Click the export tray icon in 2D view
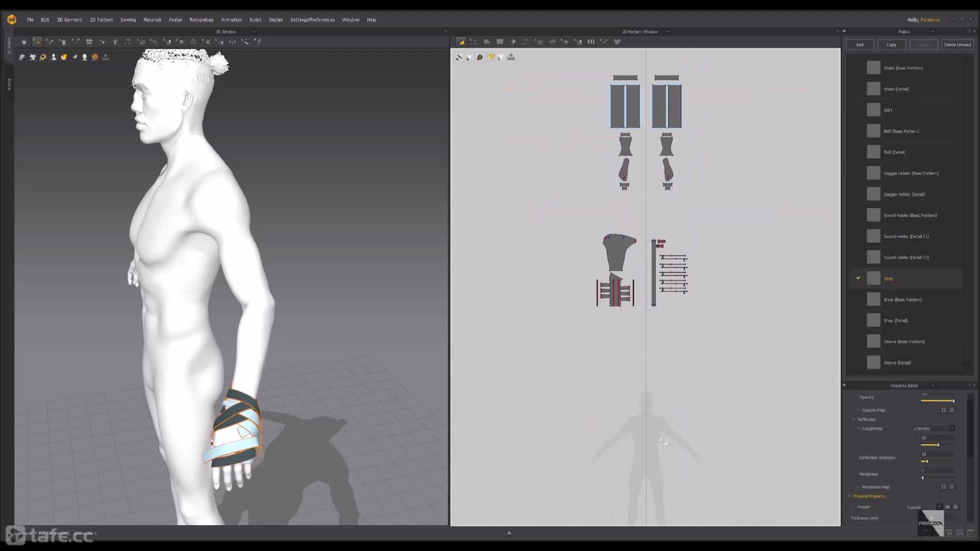The image size is (980, 551). (511, 57)
